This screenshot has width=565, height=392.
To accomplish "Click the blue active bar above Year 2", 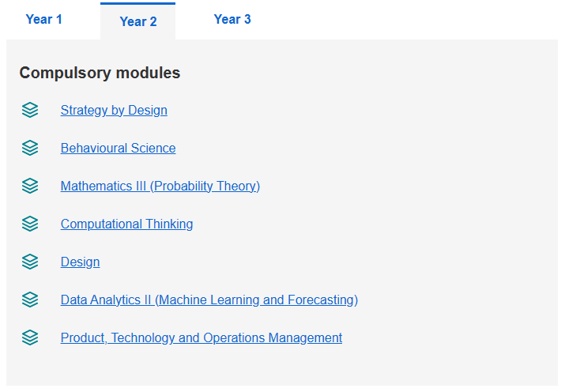I will (138, 4).
